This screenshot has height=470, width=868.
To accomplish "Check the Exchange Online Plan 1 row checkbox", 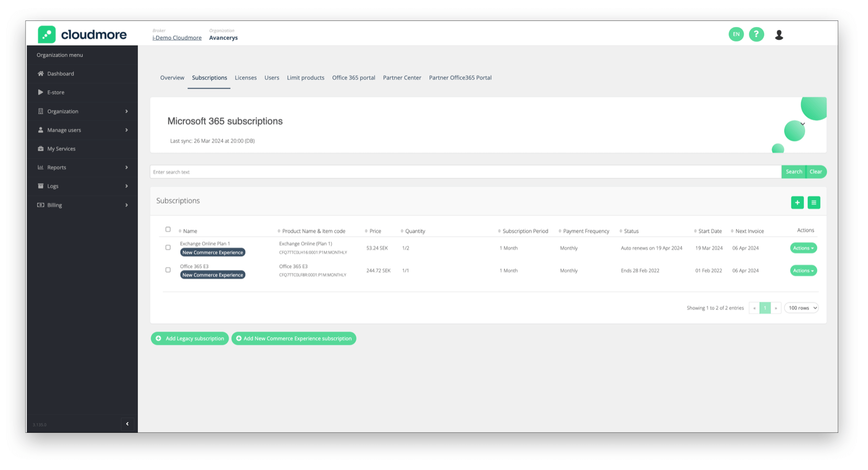I will (168, 247).
